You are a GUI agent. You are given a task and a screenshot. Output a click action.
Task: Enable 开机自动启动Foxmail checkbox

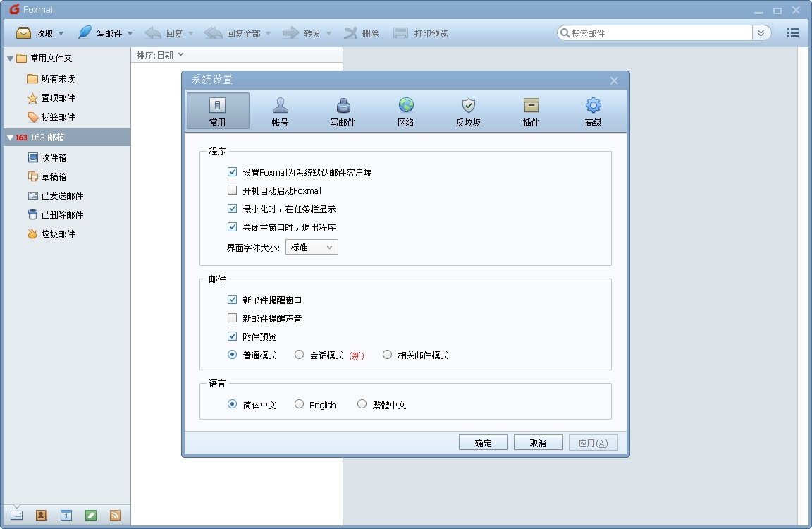(x=232, y=190)
